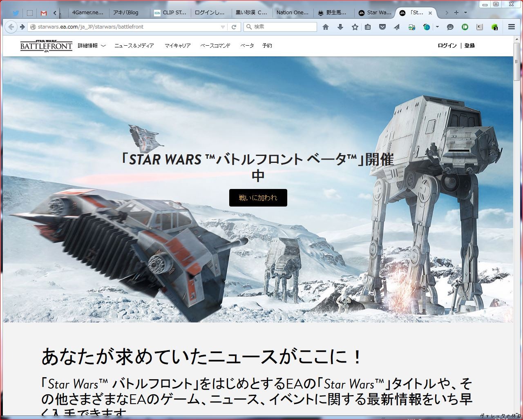Switch to the CLIP ST... tab
The image size is (523, 420).
pos(170,13)
